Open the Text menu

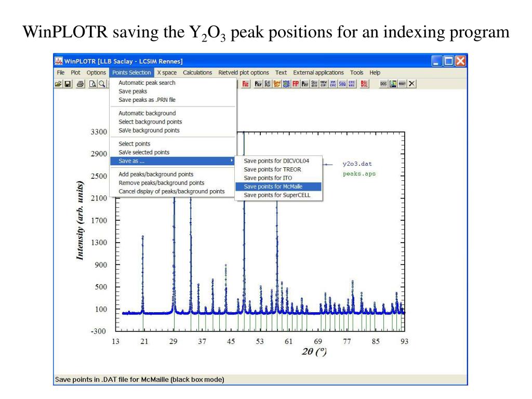coord(281,73)
